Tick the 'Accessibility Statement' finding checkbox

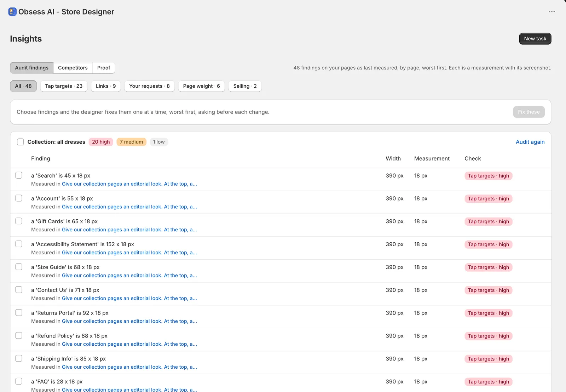[x=19, y=244]
